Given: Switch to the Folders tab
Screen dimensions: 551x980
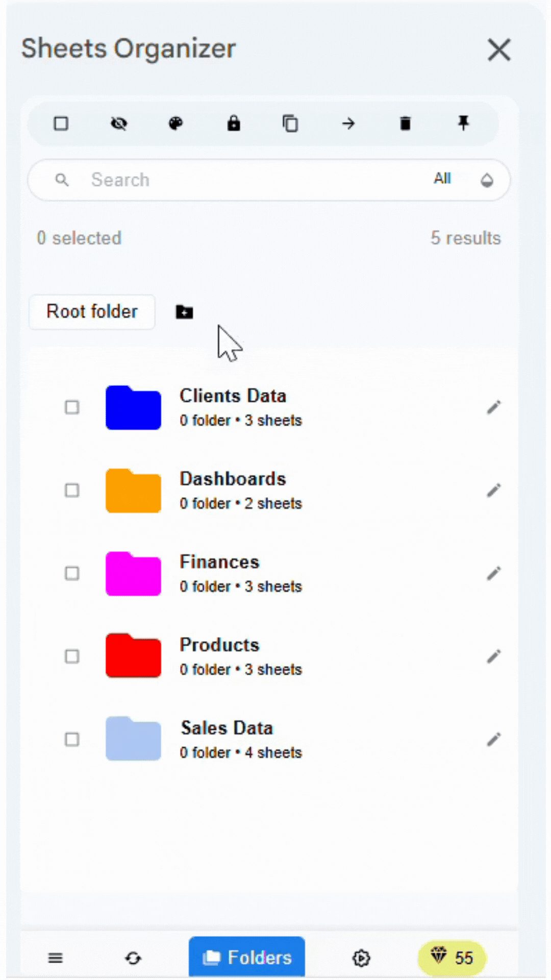Looking at the screenshot, I should [x=247, y=957].
